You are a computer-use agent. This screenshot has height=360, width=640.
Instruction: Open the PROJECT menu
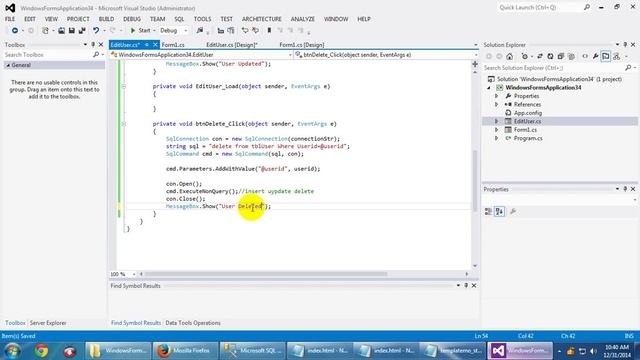click(x=78, y=19)
